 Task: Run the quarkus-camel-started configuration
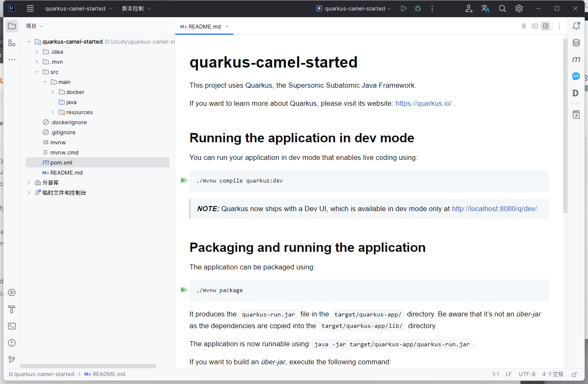coord(403,8)
